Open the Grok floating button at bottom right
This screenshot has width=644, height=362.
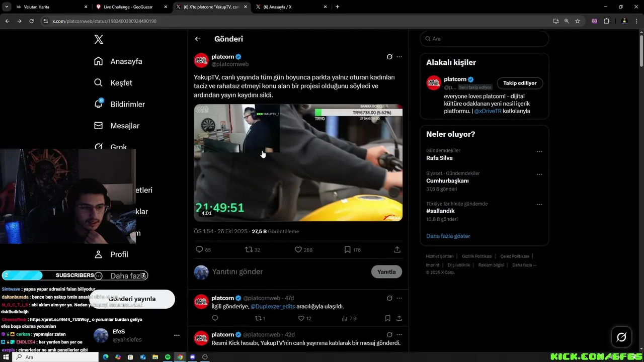pos(621,337)
